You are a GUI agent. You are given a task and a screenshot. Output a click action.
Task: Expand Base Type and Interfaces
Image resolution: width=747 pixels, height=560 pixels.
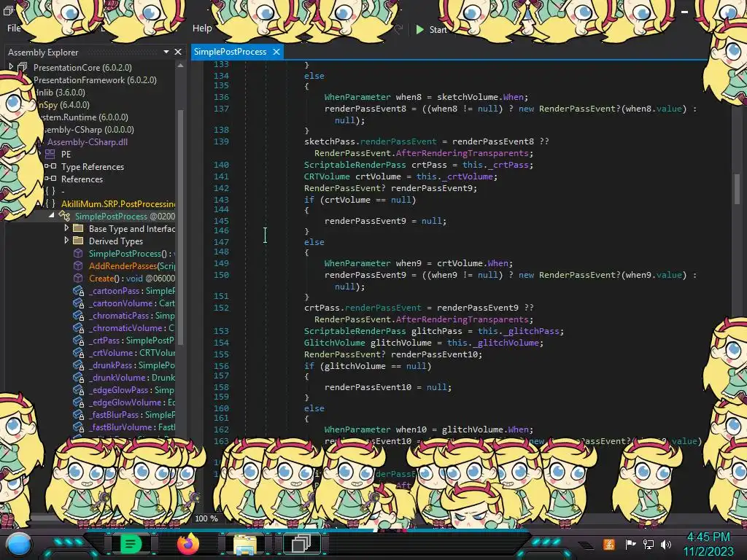(x=66, y=228)
